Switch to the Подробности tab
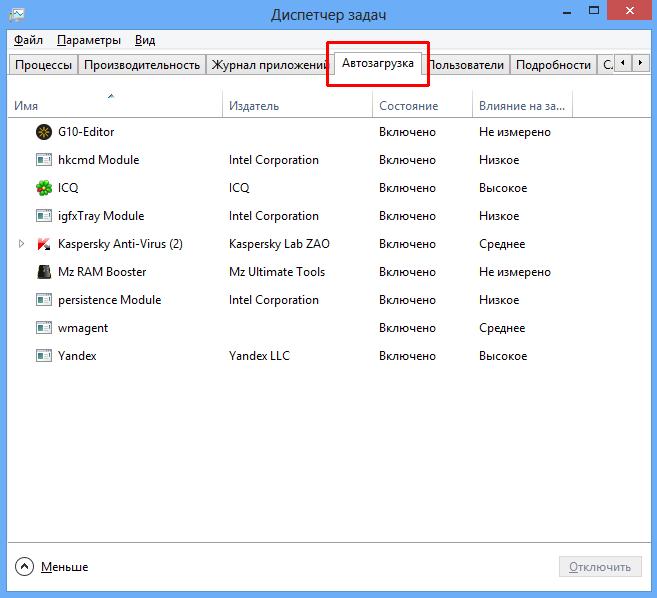This screenshot has height=598, width=657. point(553,65)
